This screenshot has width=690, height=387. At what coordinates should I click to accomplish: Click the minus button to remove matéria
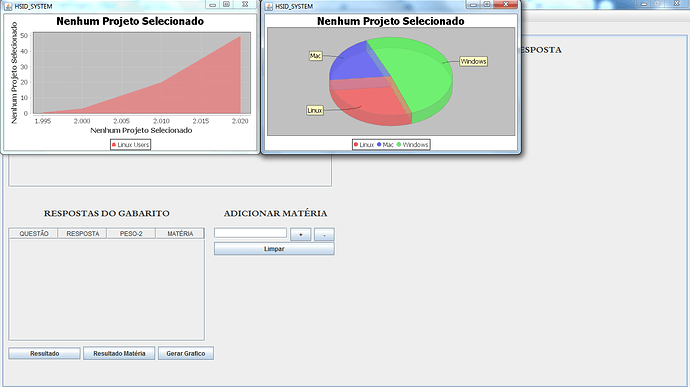point(324,235)
